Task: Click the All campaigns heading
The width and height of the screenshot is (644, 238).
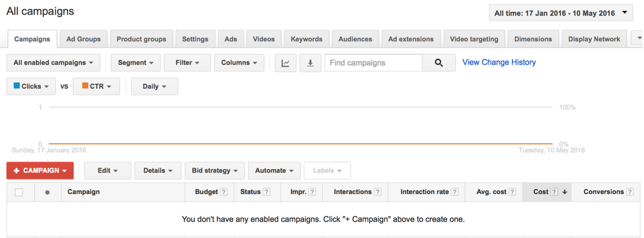Action: coord(40,11)
